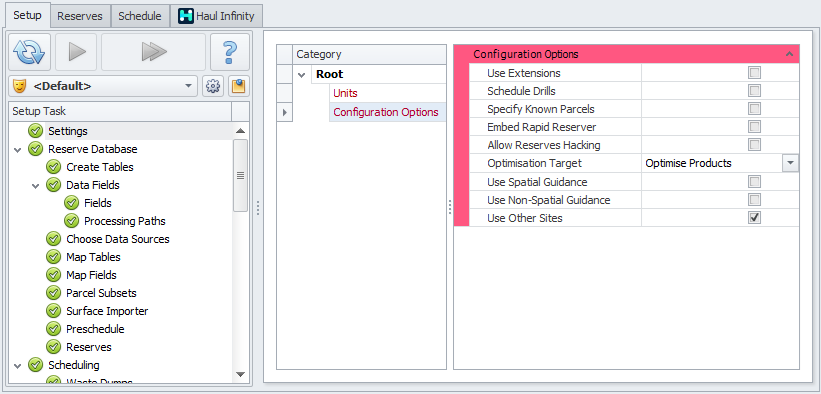Click green check icon next to Surface Importer

point(53,311)
